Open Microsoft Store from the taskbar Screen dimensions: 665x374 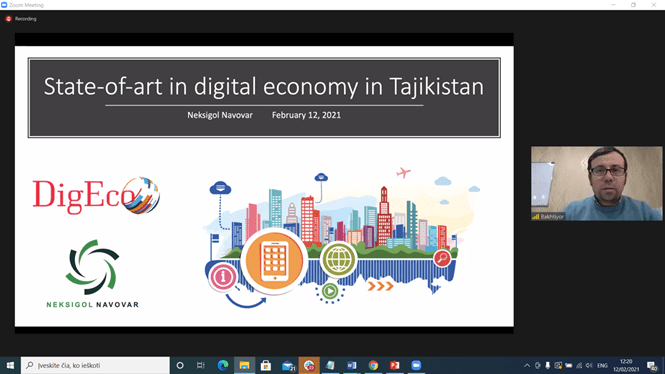(x=266, y=365)
